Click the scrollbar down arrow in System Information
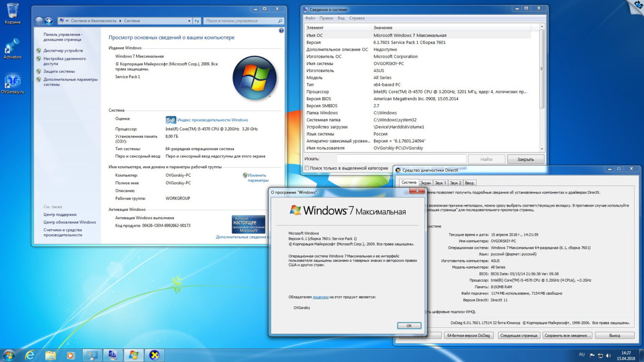Screen dimensions: 644x362 click(x=542, y=149)
